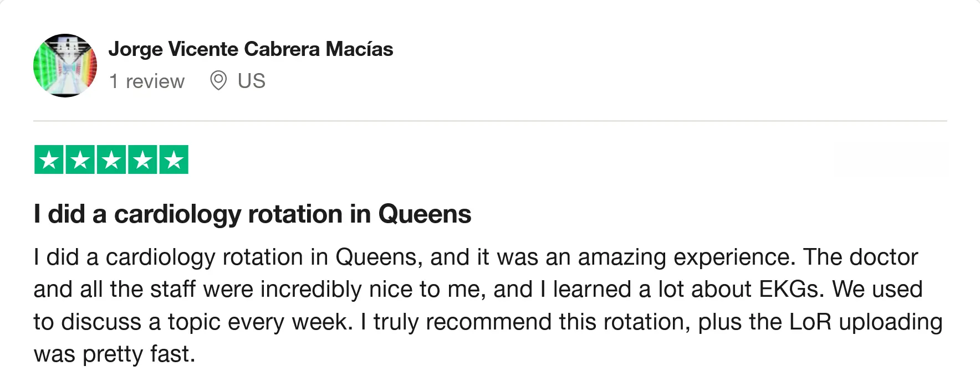This screenshot has width=980, height=371.
Task: Click Jorge Vicente Cabrera Macías's profile avatar
Action: (x=65, y=65)
